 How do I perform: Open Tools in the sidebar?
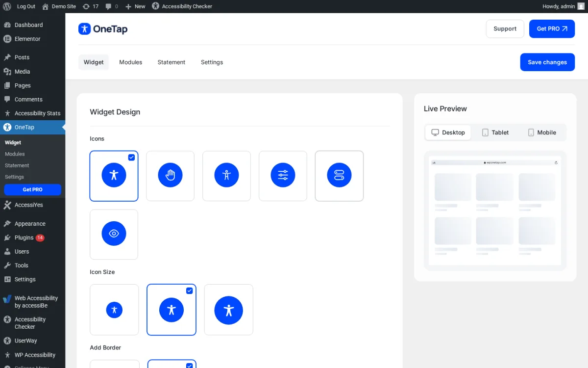(32, 265)
